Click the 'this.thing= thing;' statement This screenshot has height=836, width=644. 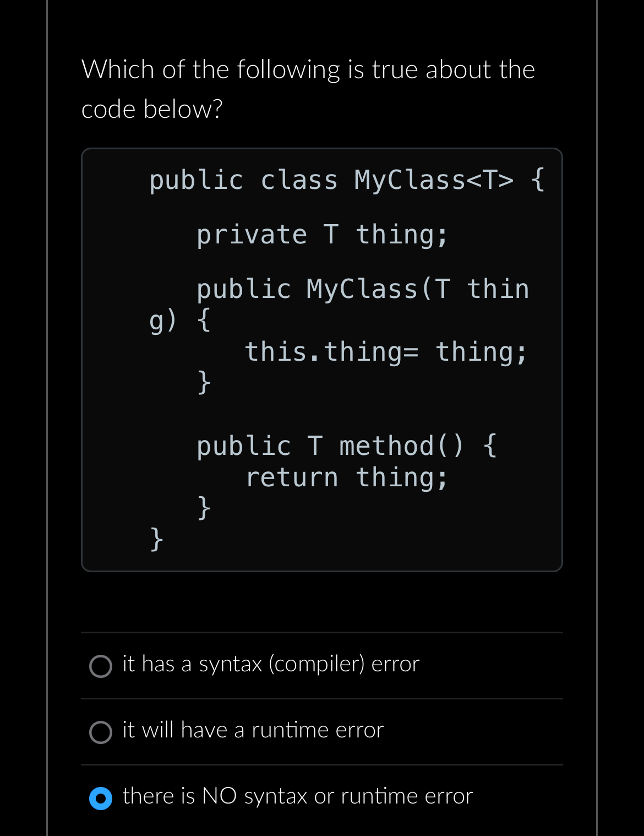[x=386, y=352]
